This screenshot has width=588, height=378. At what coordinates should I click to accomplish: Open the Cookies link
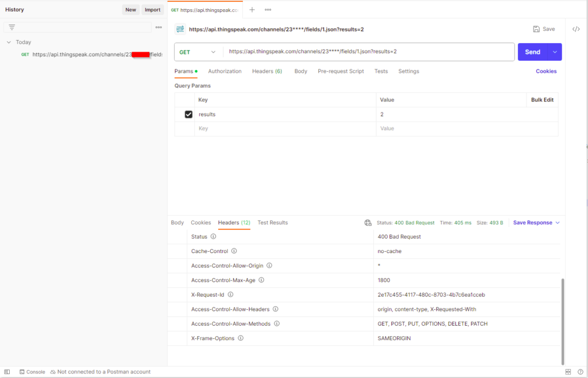point(546,71)
